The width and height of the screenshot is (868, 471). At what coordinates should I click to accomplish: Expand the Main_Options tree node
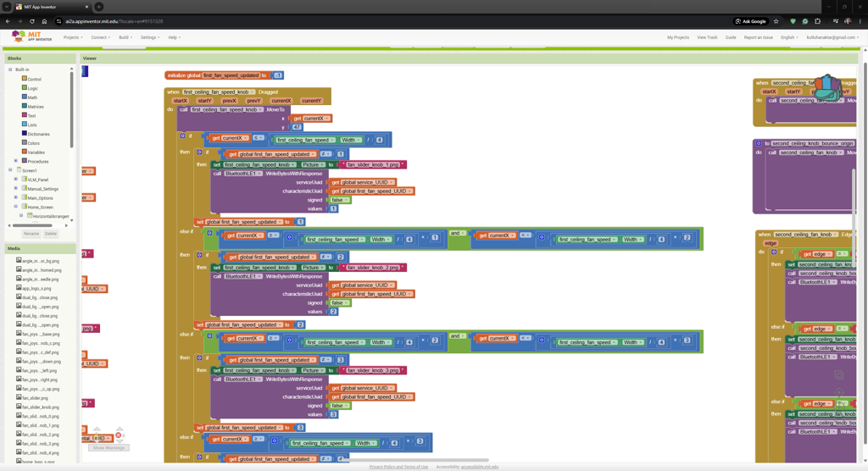pyautogui.click(x=16, y=197)
